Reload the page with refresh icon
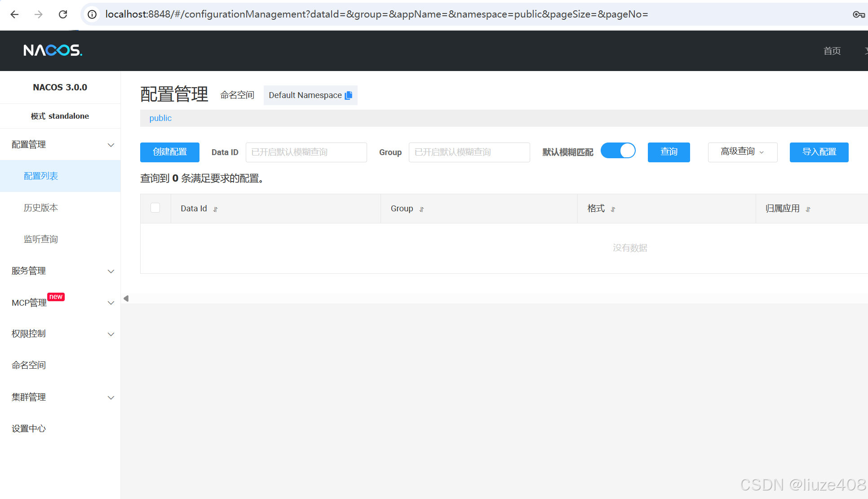 (63, 14)
